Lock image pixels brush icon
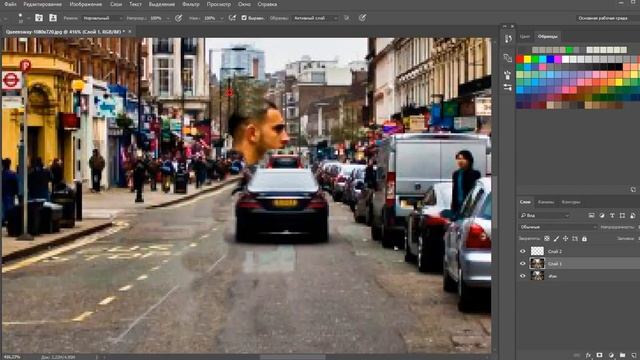Image resolution: width=640 pixels, height=360 pixels. [556, 239]
